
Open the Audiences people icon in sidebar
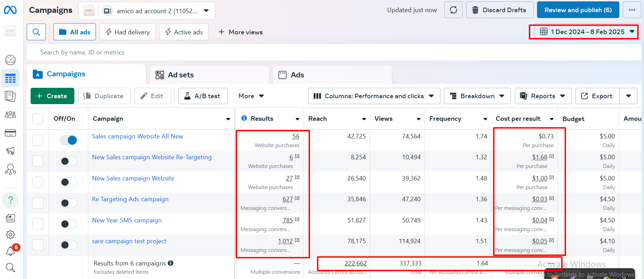pyautogui.click(x=10, y=115)
